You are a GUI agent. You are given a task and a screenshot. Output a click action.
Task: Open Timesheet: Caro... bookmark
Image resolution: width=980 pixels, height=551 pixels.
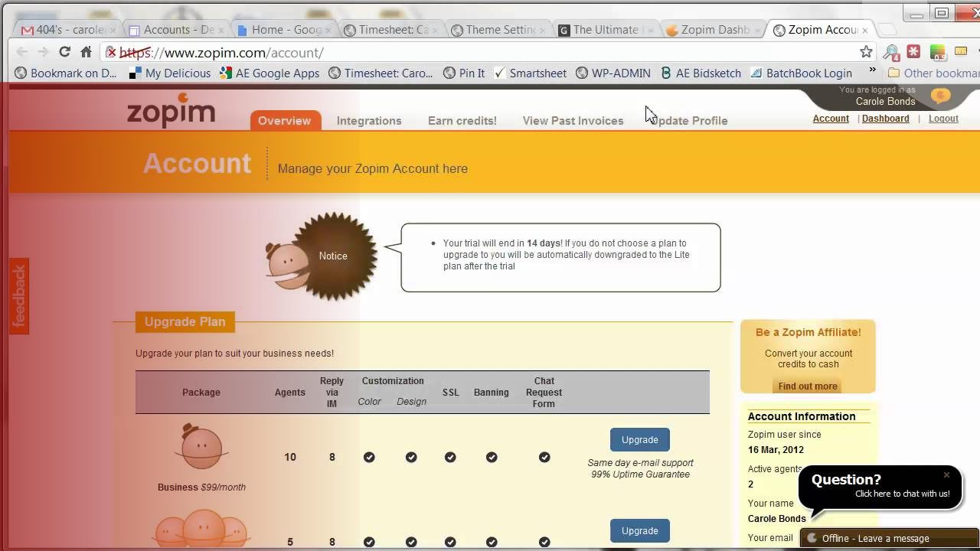381,73
